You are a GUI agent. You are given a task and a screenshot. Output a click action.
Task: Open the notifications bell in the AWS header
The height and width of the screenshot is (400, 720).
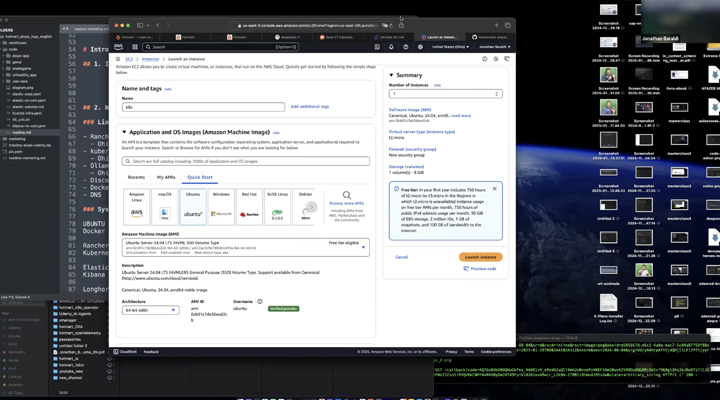[x=391, y=47]
